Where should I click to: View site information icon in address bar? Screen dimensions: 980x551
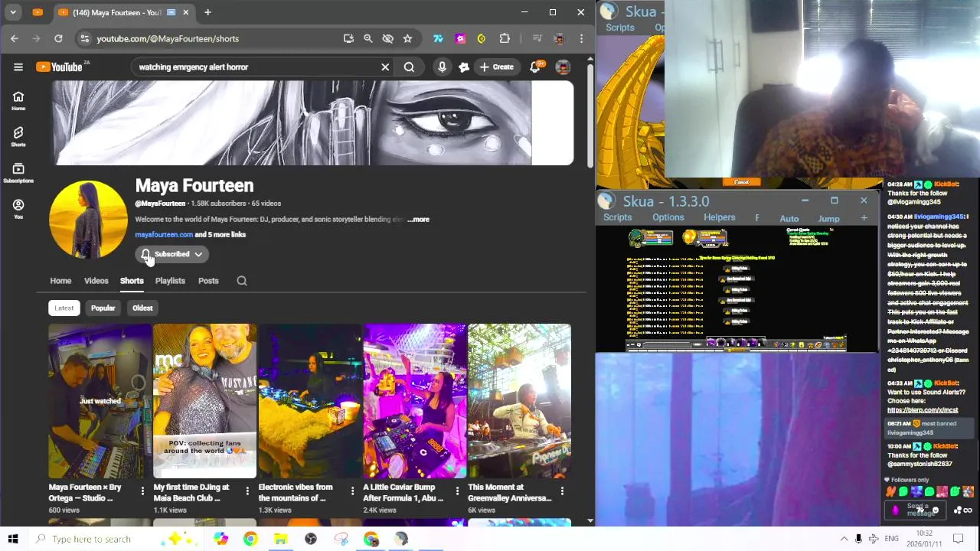[x=84, y=38]
